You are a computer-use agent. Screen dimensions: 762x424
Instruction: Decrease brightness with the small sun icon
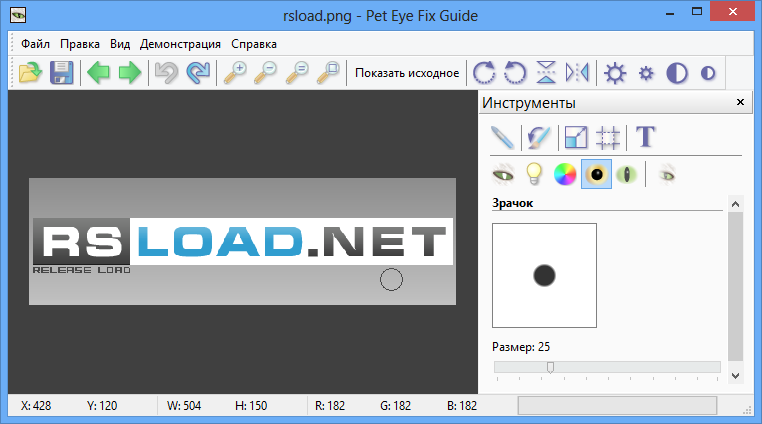tap(646, 73)
